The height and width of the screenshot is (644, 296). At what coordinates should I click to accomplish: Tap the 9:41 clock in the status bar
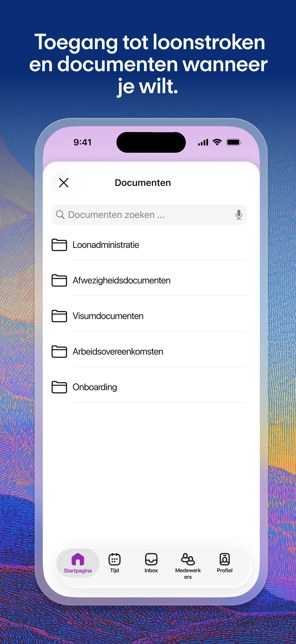pos(82,142)
